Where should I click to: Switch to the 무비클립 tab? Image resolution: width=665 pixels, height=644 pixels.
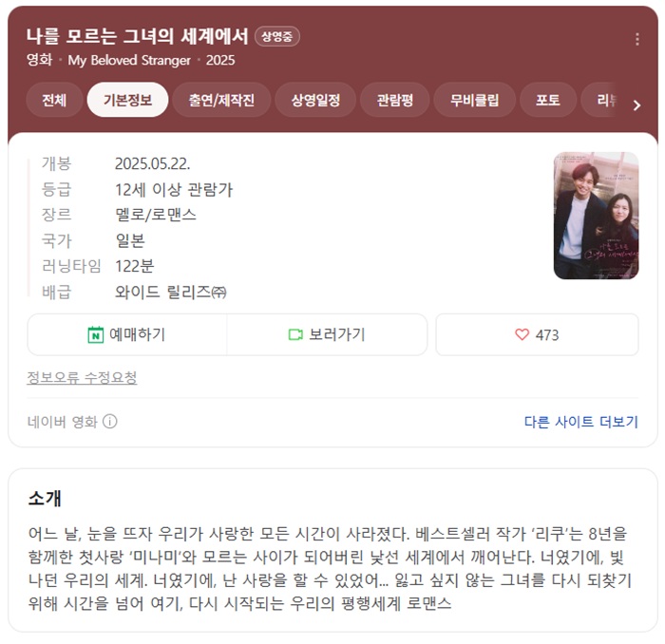[x=475, y=100]
